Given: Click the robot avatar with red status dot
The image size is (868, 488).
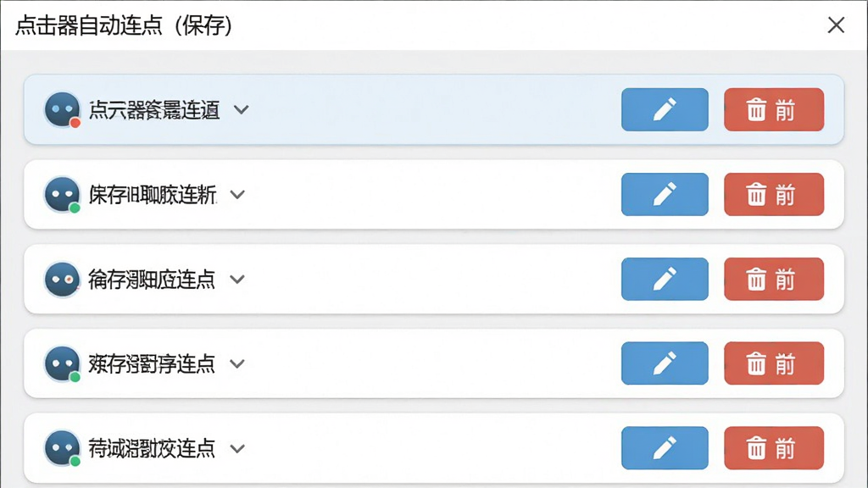Looking at the screenshot, I should [x=62, y=109].
